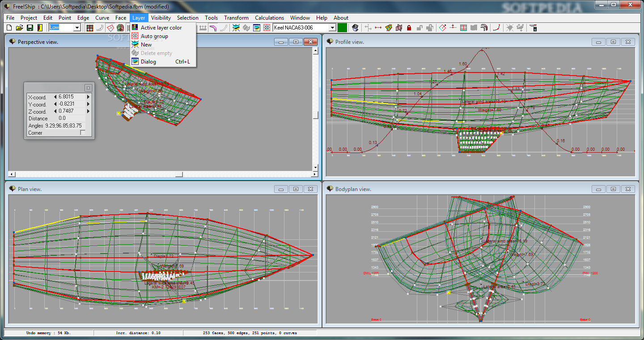Screen dimensions: 644x340
Task: Click the Z-coord value field 0.7487
Action: click(72, 111)
